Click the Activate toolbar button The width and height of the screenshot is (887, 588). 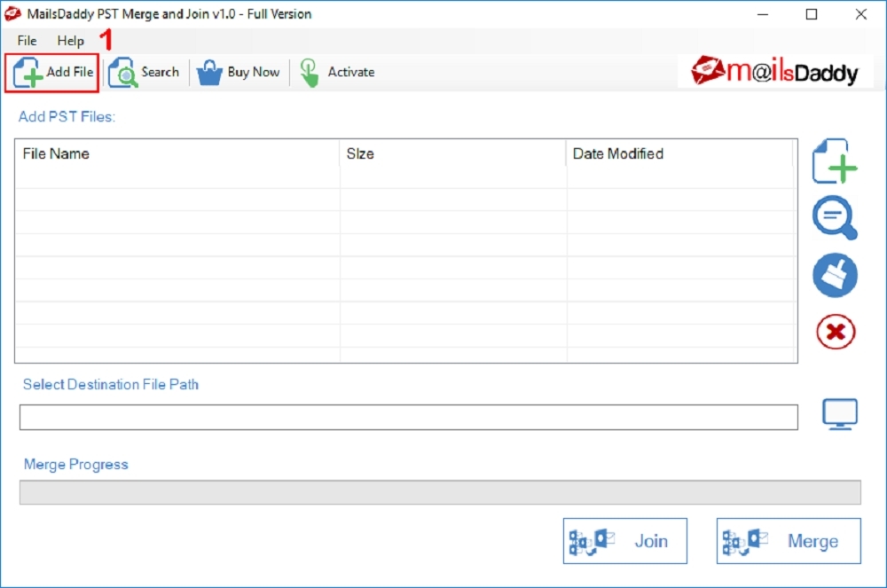(x=338, y=73)
